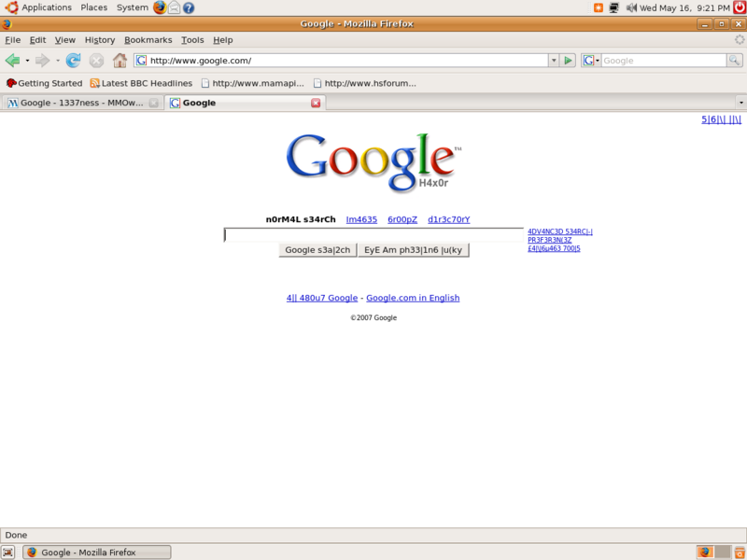Click the Google s3a|2ch button
Screen dimensions: 747x560
(317, 250)
